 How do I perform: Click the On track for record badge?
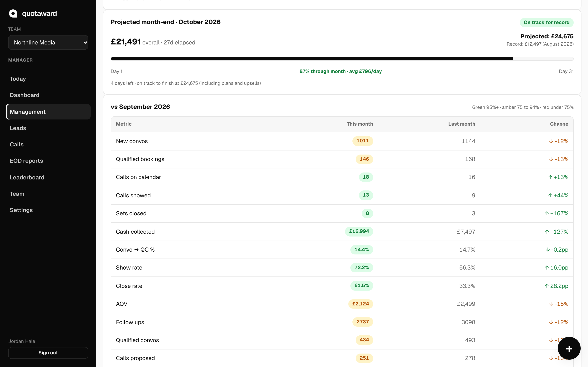click(x=546, y=23)
